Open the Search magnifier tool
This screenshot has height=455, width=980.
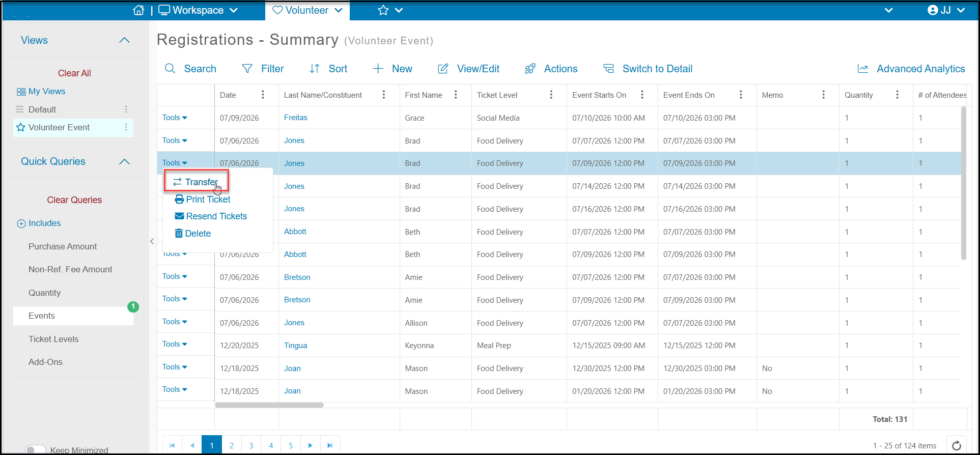point(170,69)
